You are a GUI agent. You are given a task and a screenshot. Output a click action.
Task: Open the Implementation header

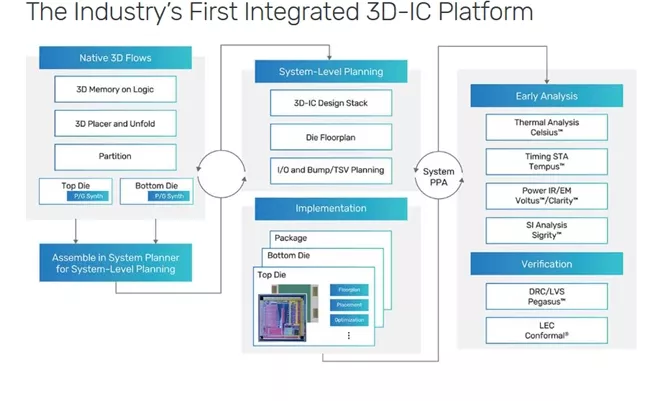point(331,209)
